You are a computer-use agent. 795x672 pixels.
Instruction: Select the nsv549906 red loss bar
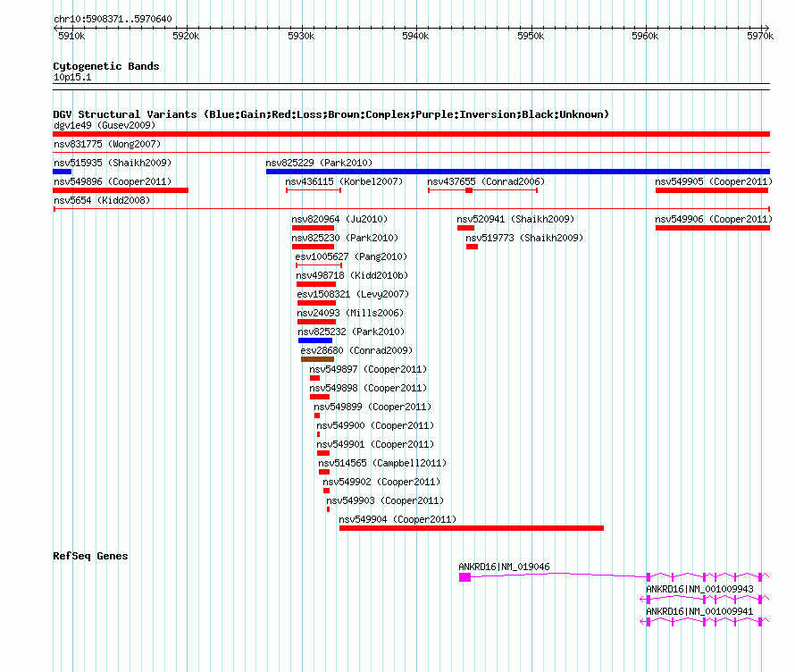(712, 228)
